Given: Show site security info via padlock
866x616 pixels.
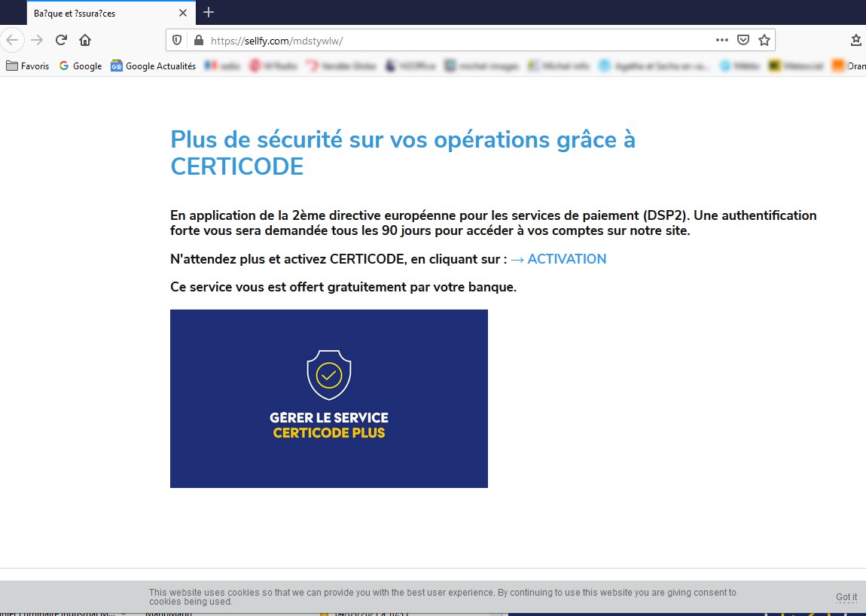Looking at the screenshot, I should click(x=198, y=41).
